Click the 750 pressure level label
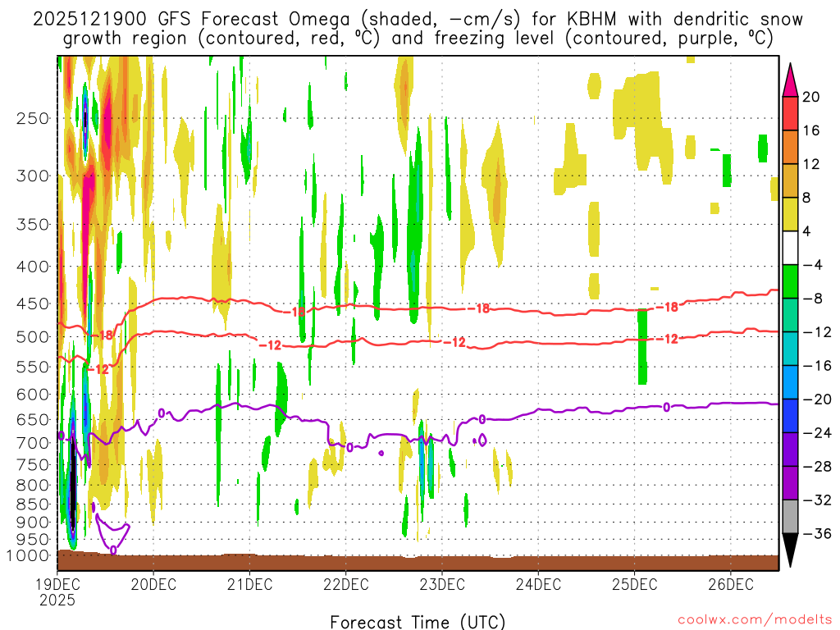Viewport: 840px width, 630px height. [33, 464]
